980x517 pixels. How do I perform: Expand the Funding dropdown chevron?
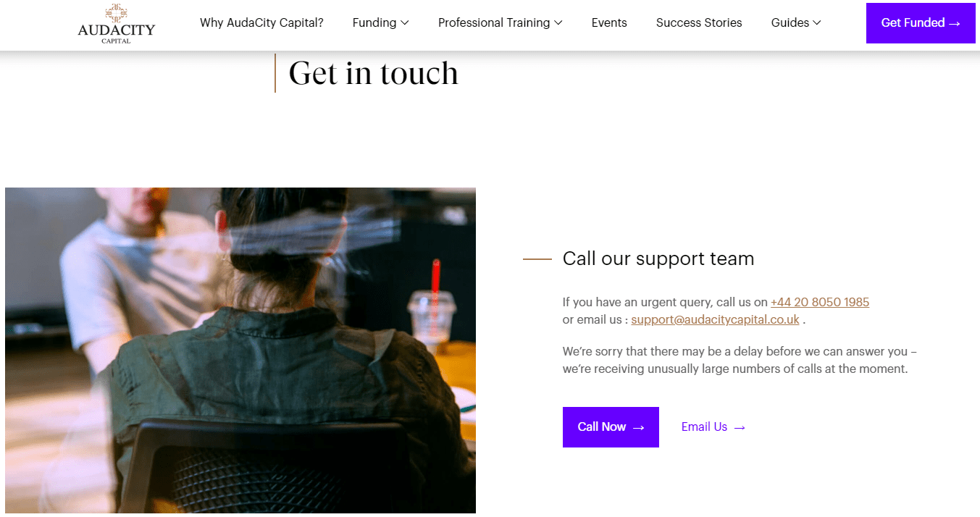point(405,22)
